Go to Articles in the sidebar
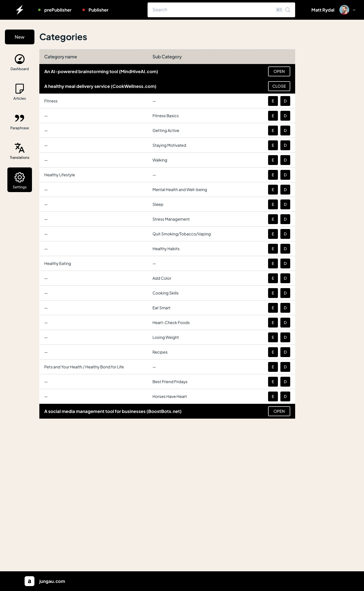Image resolution: width=364 pixels, height=591 pixels. pyautogui.click(x=20, y=92)
